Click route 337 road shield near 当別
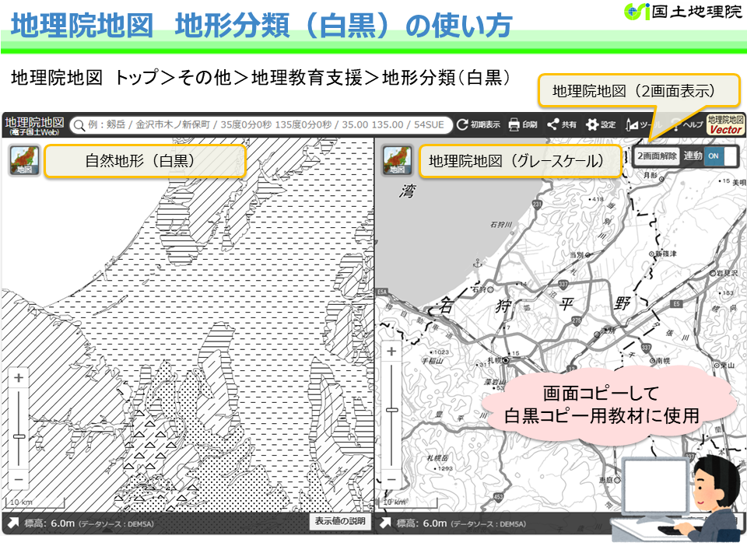Image resolution: width=747 pixels, height=560 pixels. (x=563, y=285)
